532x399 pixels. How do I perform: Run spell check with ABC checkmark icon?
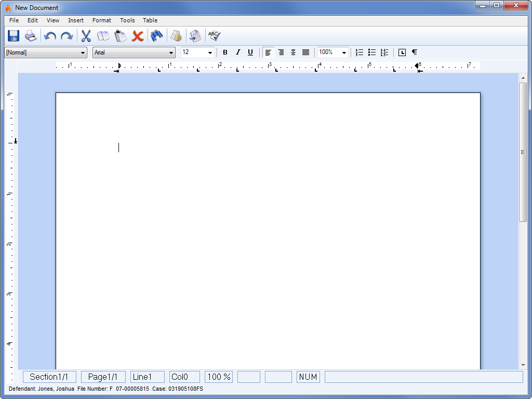tap(215, 35)
